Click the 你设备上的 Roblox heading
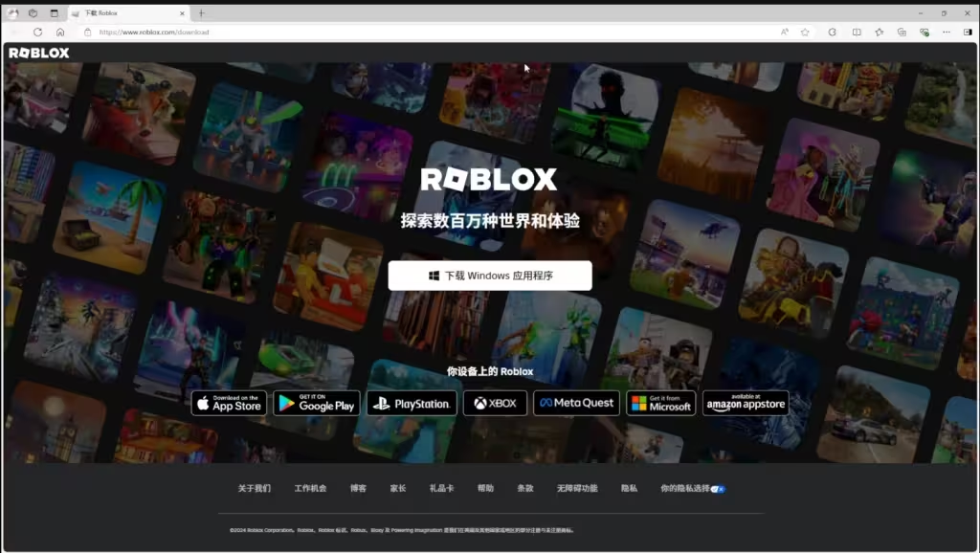This screenshot has height=553, width=980. 490,371
